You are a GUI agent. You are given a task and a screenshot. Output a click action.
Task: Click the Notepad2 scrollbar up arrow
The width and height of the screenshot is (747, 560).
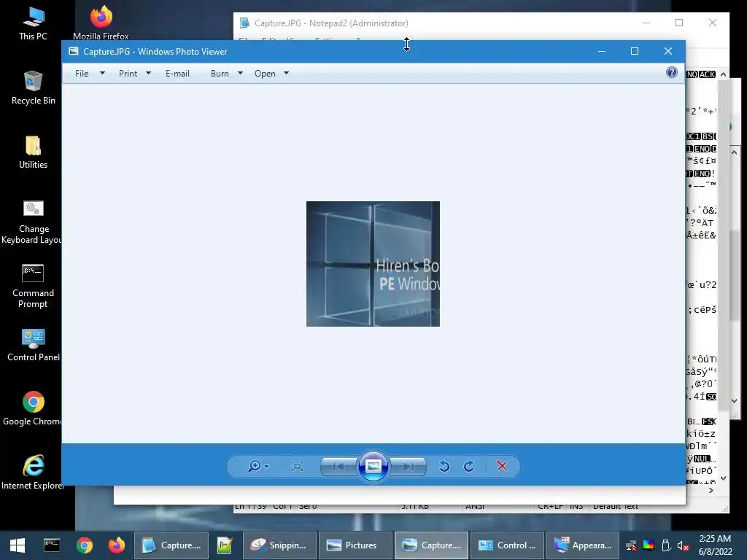pos(723,75)
